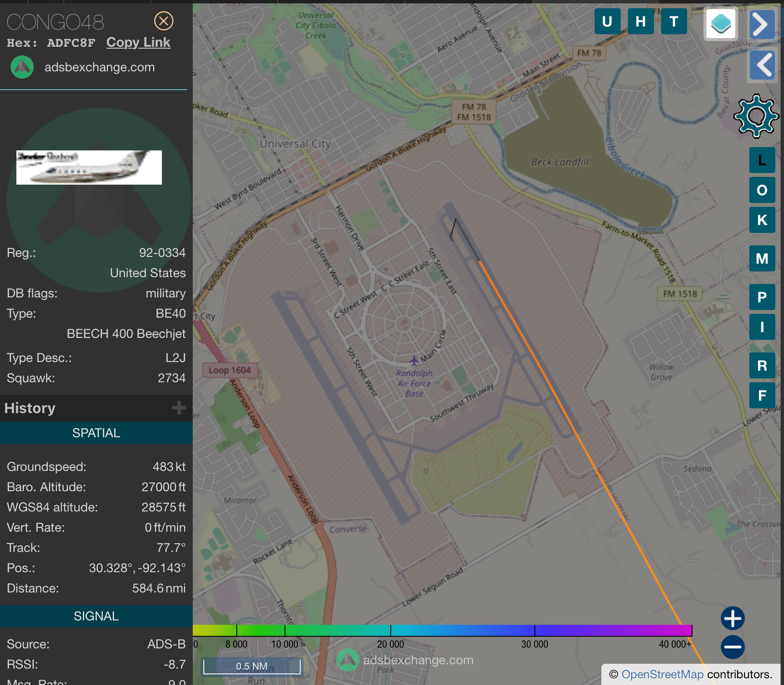Toggle the I map option button
Image resolution: width=784 pixels, height=685 pixels.
762,327
